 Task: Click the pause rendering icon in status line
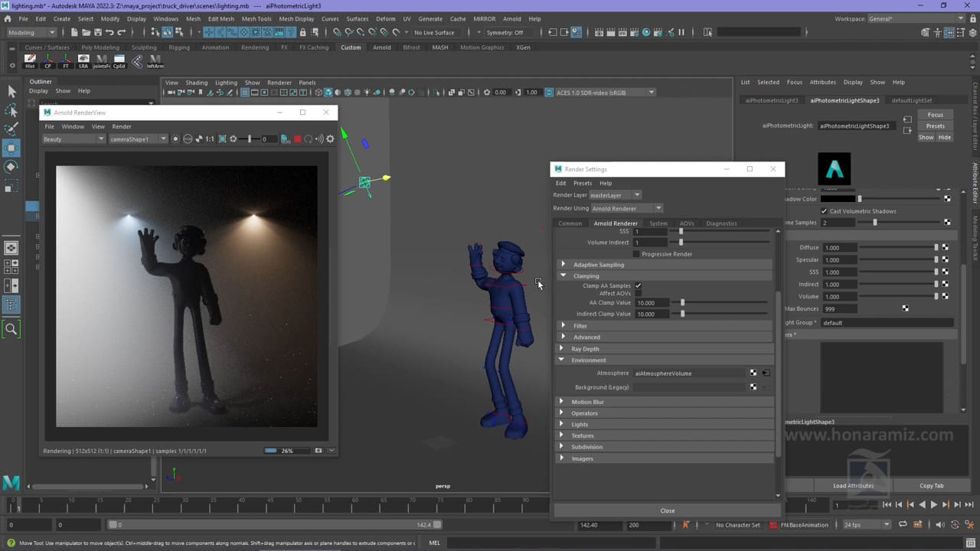pos(681,32)
